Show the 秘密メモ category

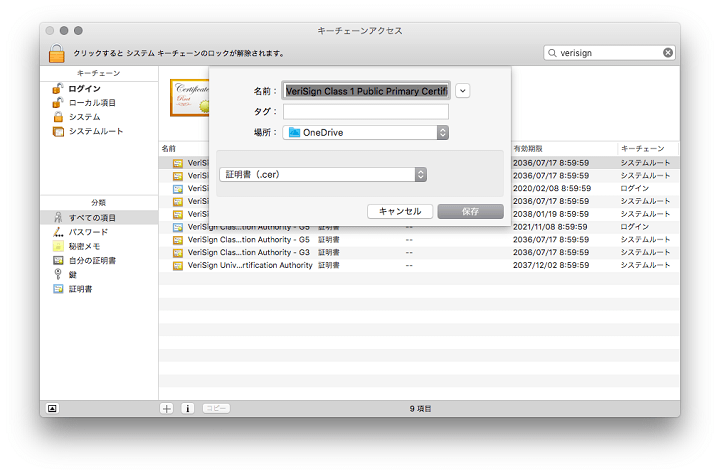[x=84, y=246]
